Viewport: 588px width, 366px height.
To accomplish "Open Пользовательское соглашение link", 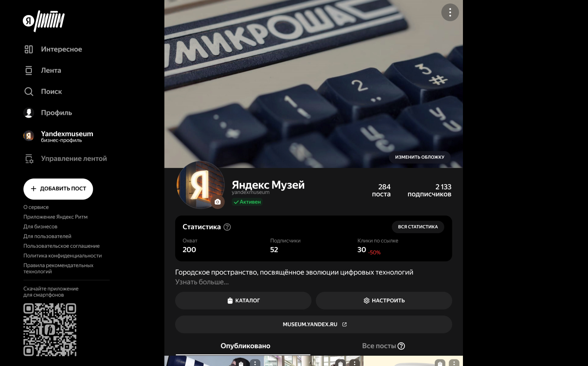I will [61, 246].
